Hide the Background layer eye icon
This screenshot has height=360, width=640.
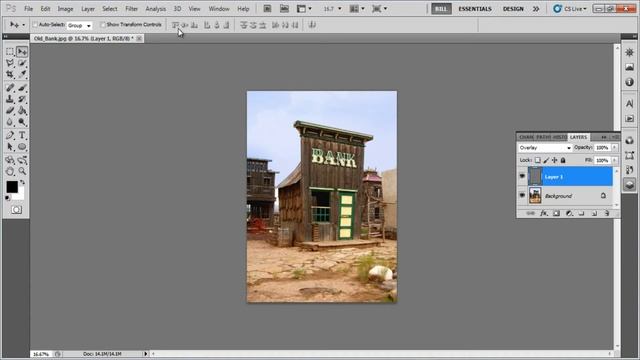tap(522, 196)
